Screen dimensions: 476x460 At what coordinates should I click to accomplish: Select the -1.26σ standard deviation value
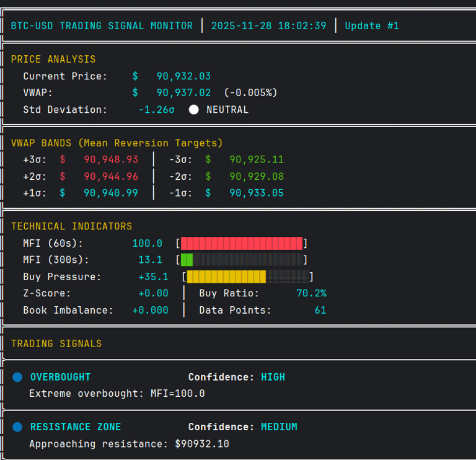point(157,110)
